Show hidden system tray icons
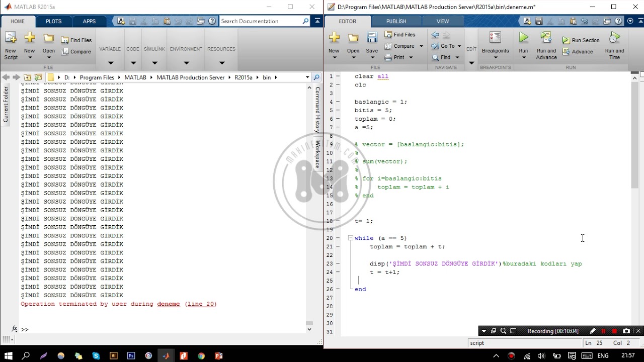This screenshot has width=644, height=362. coord(496,356)
